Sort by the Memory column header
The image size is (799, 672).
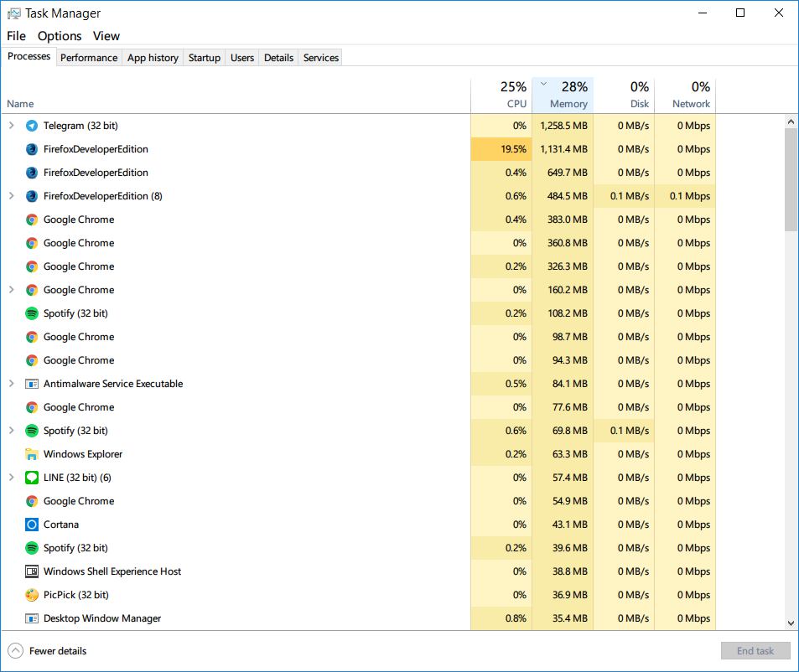(563, 96)
